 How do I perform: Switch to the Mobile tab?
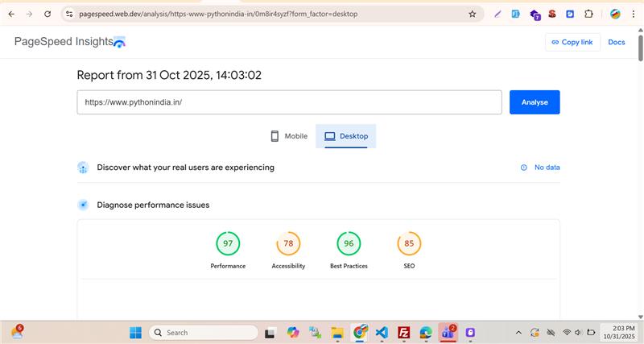click(289, 136)
